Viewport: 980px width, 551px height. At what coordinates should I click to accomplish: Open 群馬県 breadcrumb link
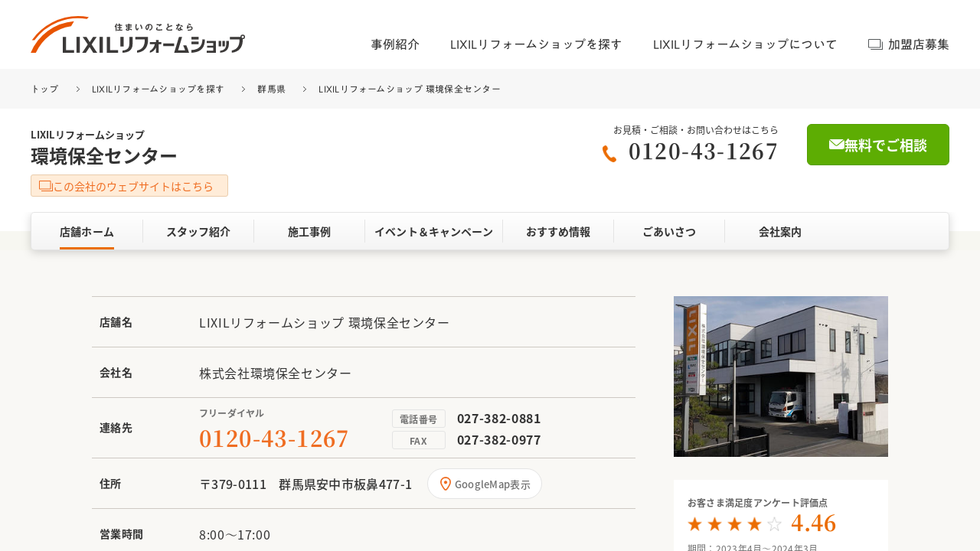pos(271,89)
